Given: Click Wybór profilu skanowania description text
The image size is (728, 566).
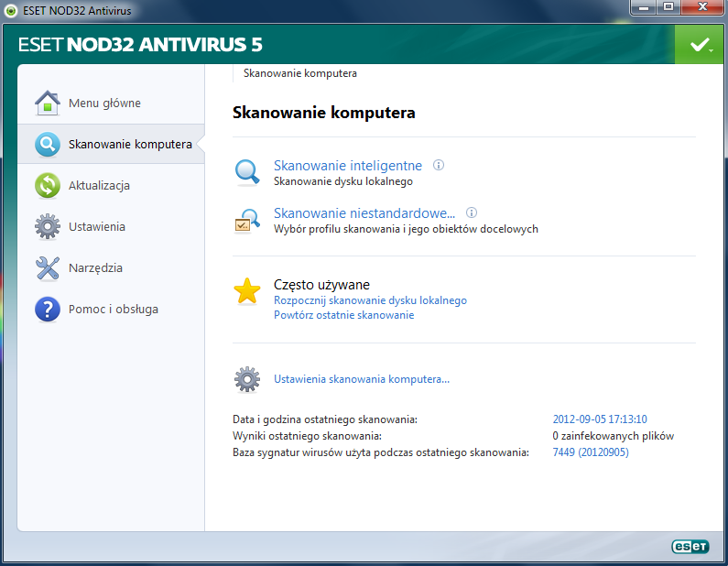Looking at the screenshot, I should click(406, 229).
